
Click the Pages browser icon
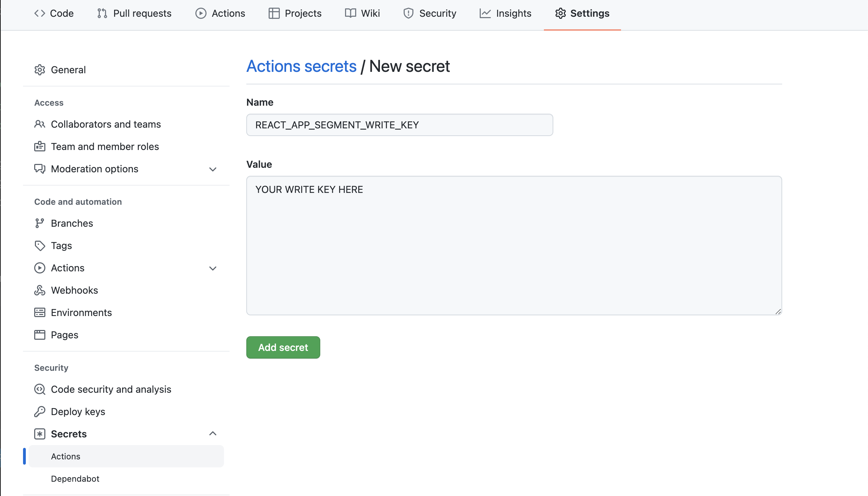coord(40,335)
